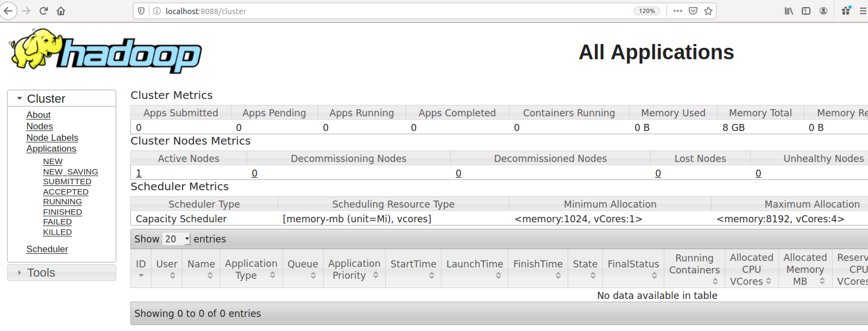This screenshot has height=331, width=868.
Task: Sort table by Name column
Action: 201,269
